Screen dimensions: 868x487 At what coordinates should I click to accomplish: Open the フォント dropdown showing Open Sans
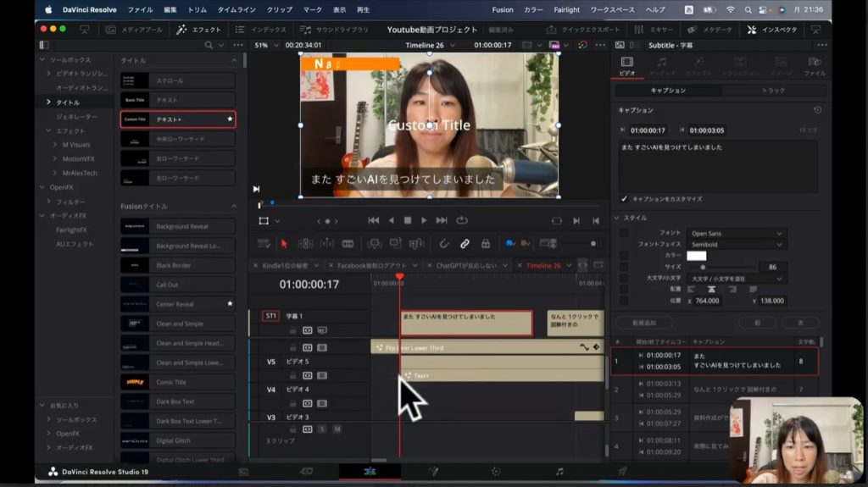point(736,234)
